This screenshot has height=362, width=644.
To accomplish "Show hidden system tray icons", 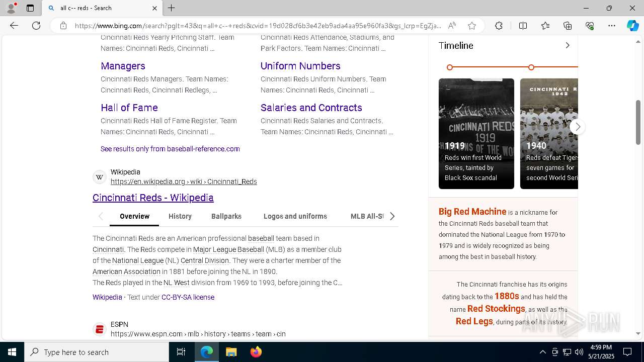I will 542,352.
